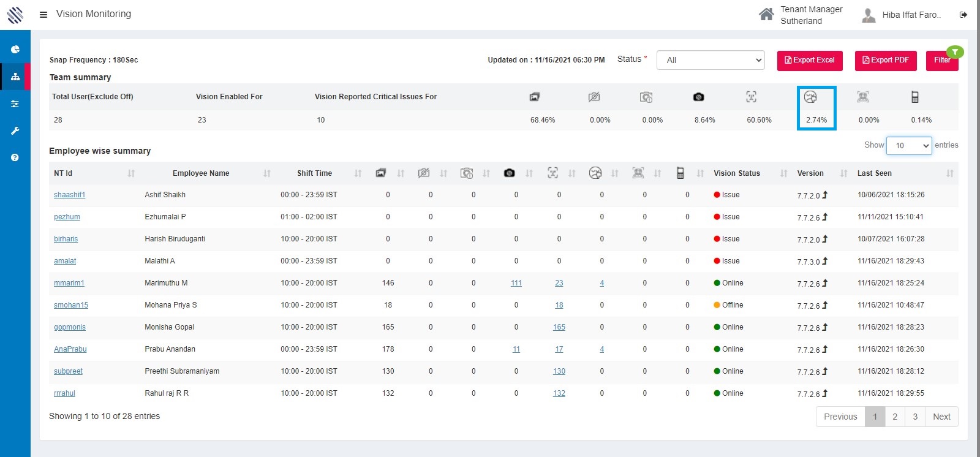Open the Status dropdown showing All
980x457 pixels.
[711, 60]
